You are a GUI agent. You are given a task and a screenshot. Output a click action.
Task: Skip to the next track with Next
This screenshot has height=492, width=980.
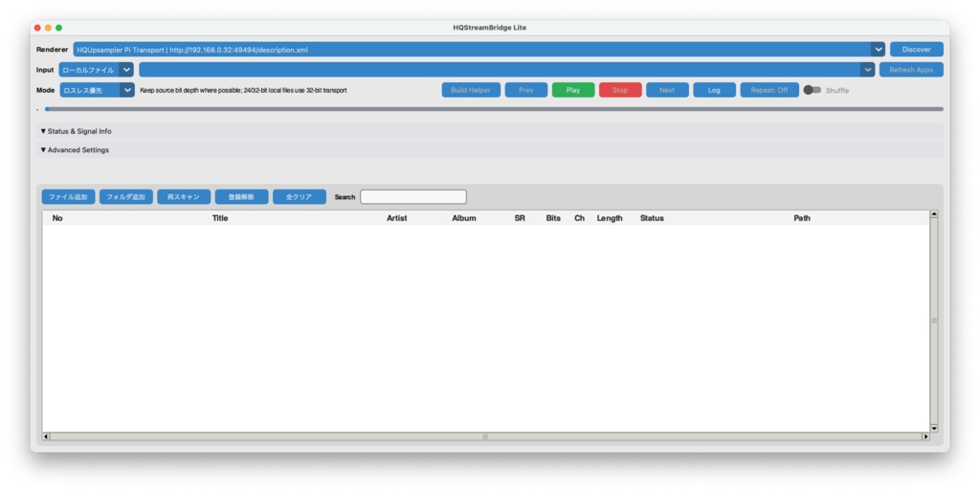pos(667,90)
